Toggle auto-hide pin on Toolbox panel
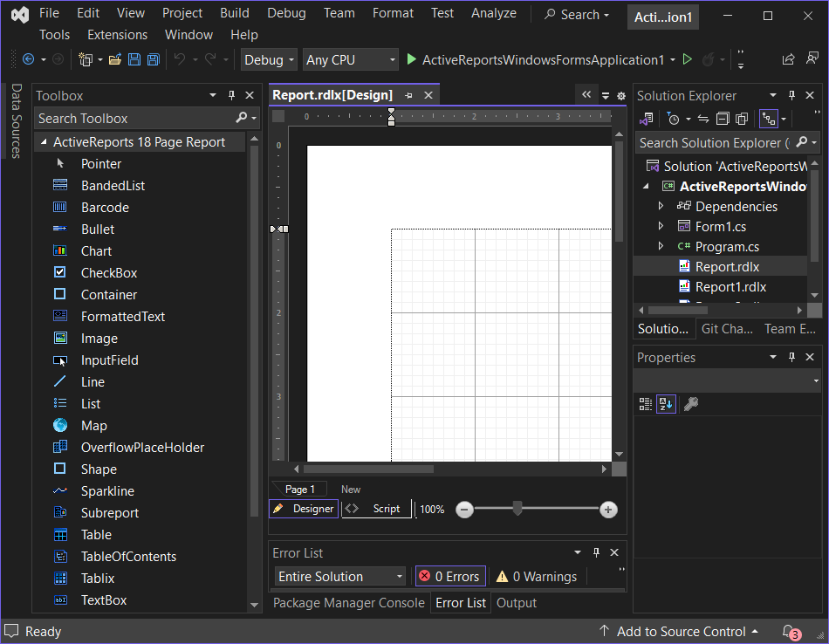This screenshot has width=829, height=644. point(231,95)
